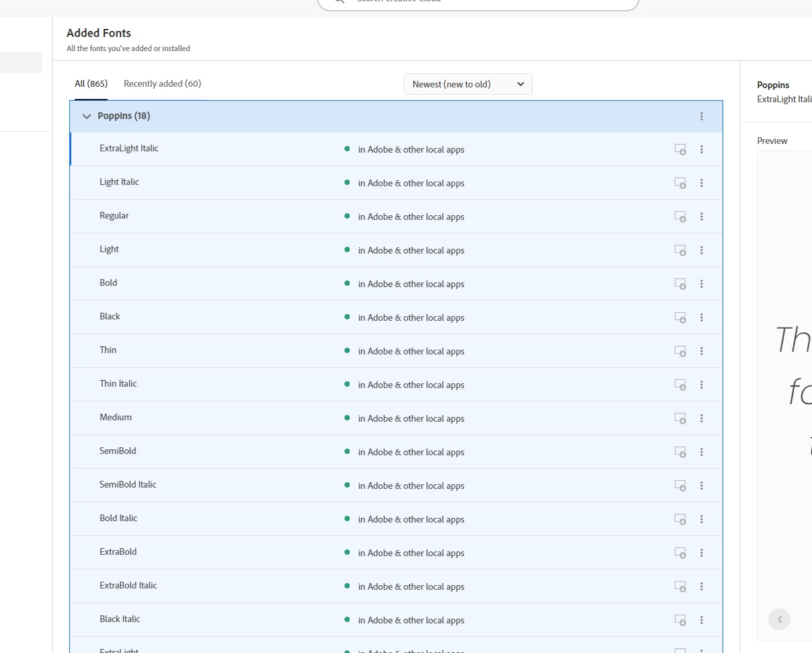Image resolution: width=812 pixels, height=653 pixels.
Task: Click the Added Fonts heading
Action: coord(99,33)
